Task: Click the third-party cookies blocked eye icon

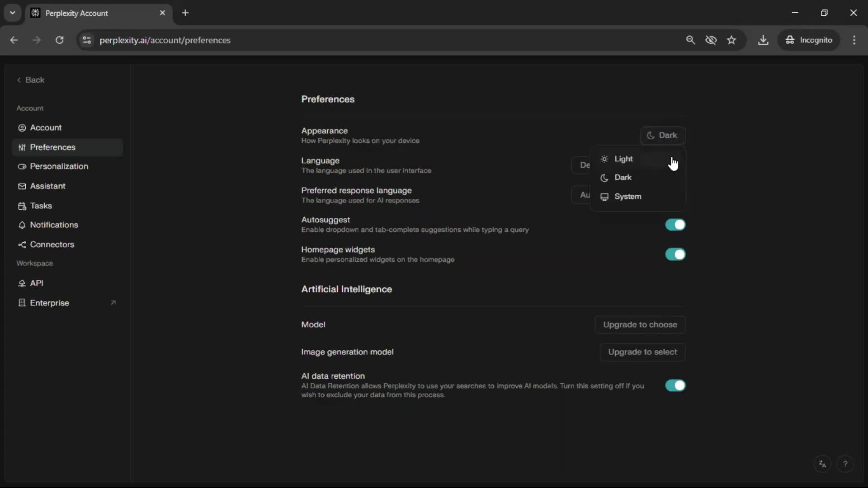Action: pos(711,40)
